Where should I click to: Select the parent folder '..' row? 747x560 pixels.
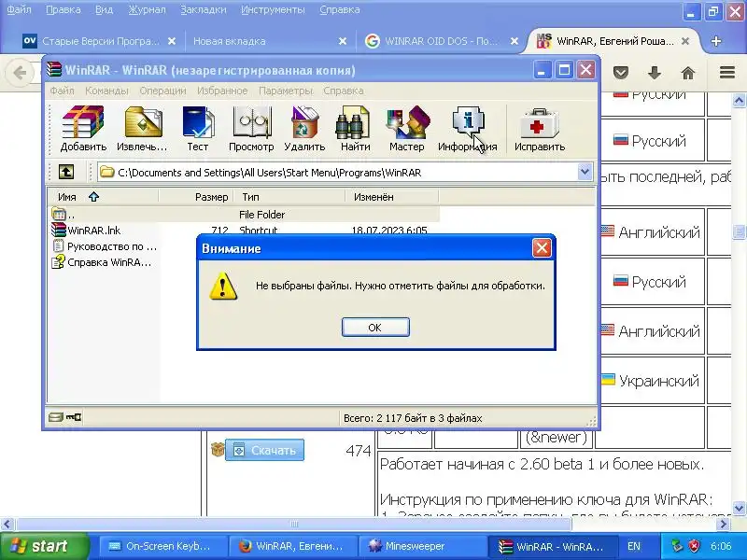click(244, 215)
